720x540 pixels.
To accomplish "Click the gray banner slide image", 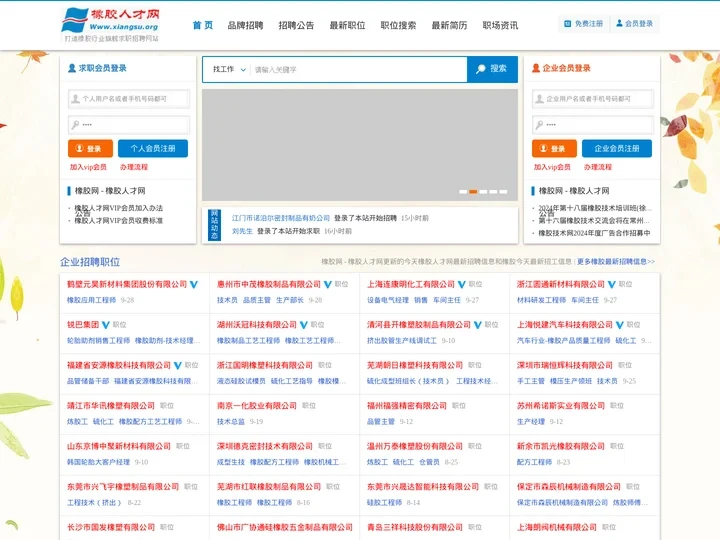I will click(360, 145).
